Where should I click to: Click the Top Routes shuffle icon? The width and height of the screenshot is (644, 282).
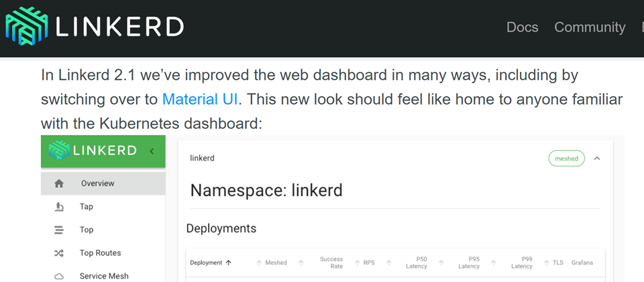59,253
